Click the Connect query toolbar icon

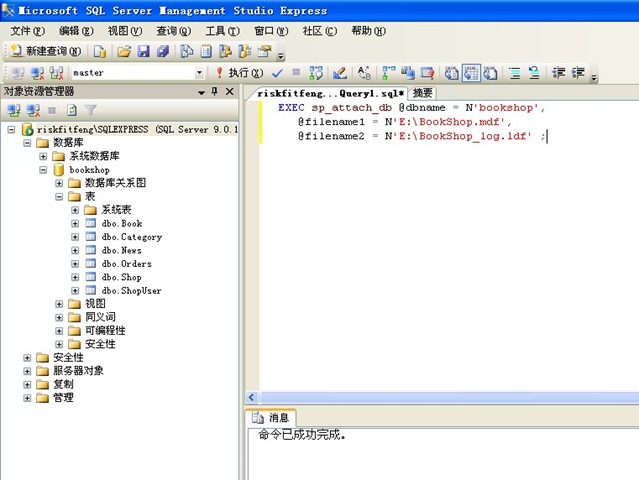(x=18, y=73)
